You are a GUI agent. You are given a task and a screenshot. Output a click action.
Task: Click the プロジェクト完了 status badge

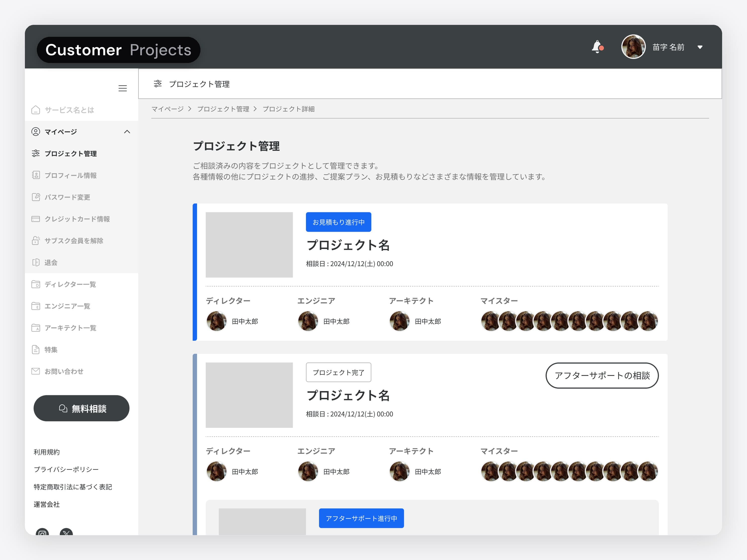point(338,372)
